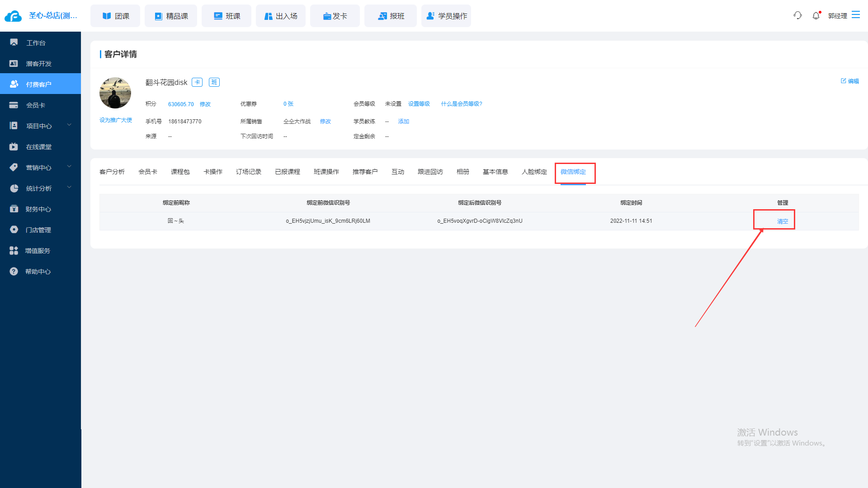Image resolution: width=868 pixels, height=488 pixels.
Task: Click the 编辑 edit link with pencil icon
Action: pyautogui.click(x=850, y=81)
